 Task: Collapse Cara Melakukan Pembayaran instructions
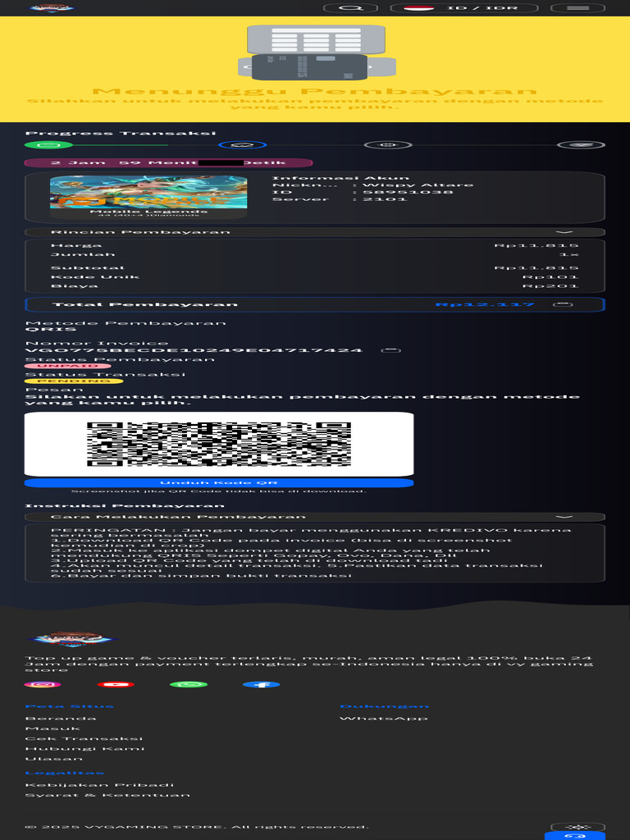[x=315, y=517]
